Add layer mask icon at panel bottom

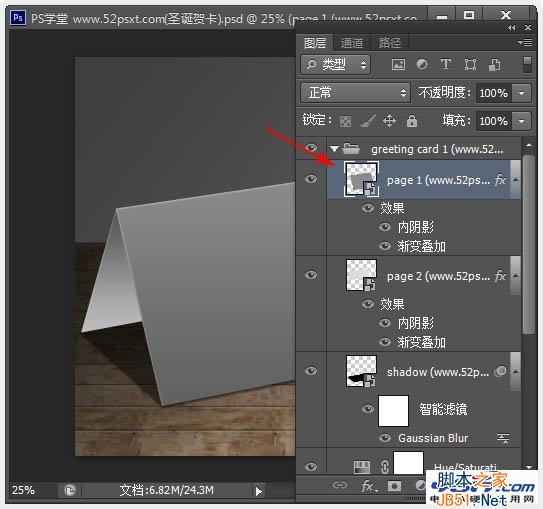pyautogui.click(x=394, y=486)
